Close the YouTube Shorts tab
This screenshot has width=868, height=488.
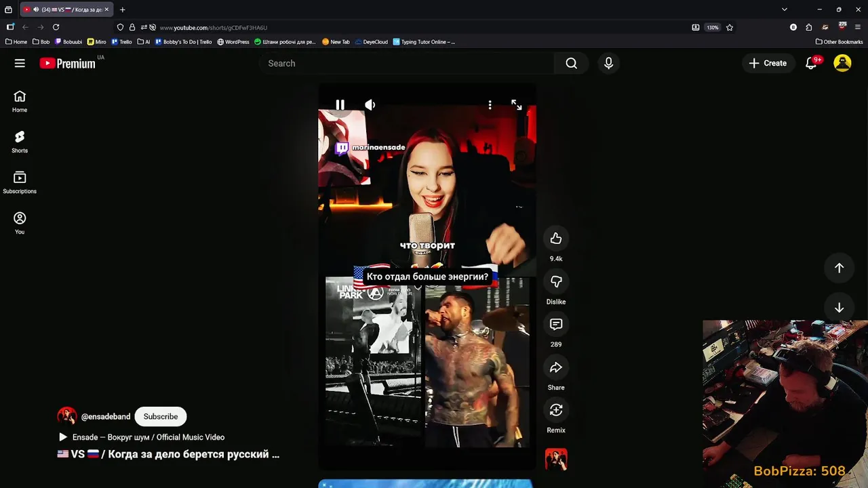coord(106,9)
